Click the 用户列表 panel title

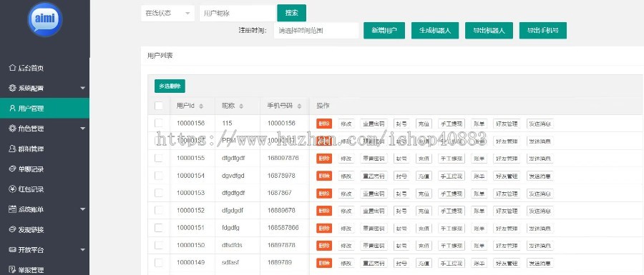(160, 56)
